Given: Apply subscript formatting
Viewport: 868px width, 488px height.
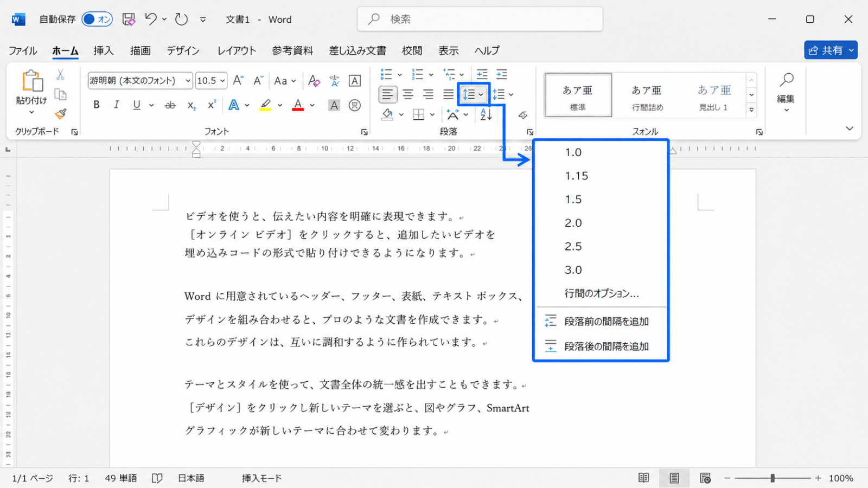Looking at the screenshot, I should point(192,105).
